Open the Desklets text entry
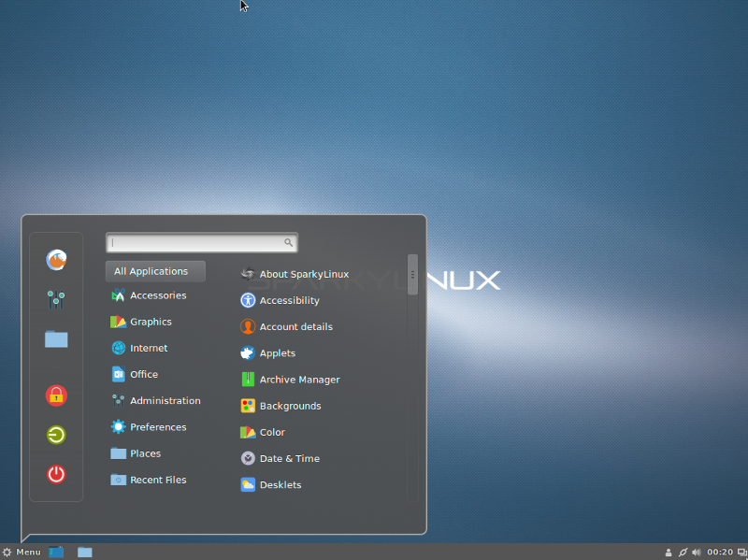This screenshot has width=748, height=560. point(280,484)
